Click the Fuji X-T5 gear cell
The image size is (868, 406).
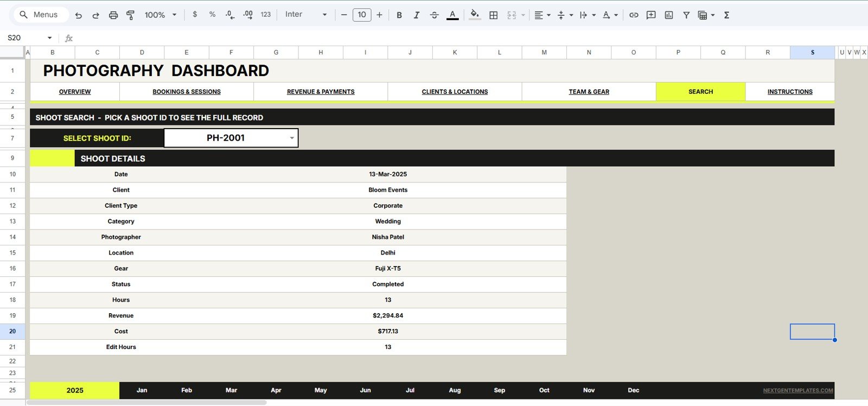(388, 269)
